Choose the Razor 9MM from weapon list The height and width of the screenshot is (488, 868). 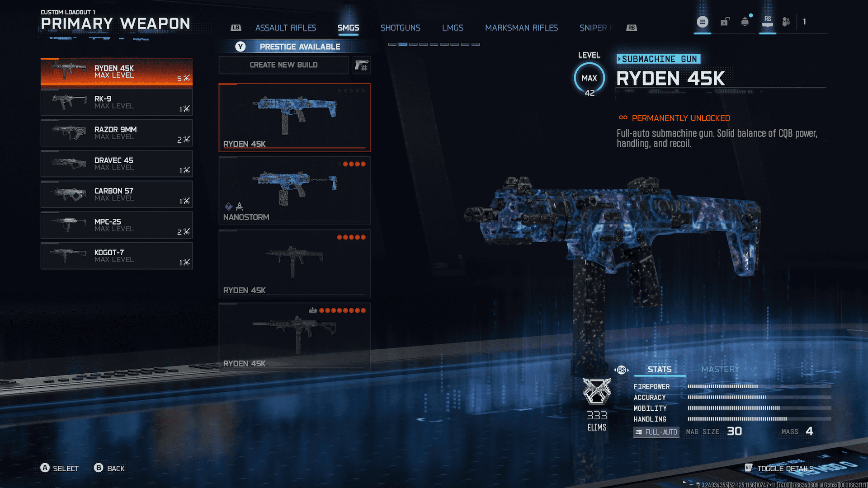[x=116, y=133]
